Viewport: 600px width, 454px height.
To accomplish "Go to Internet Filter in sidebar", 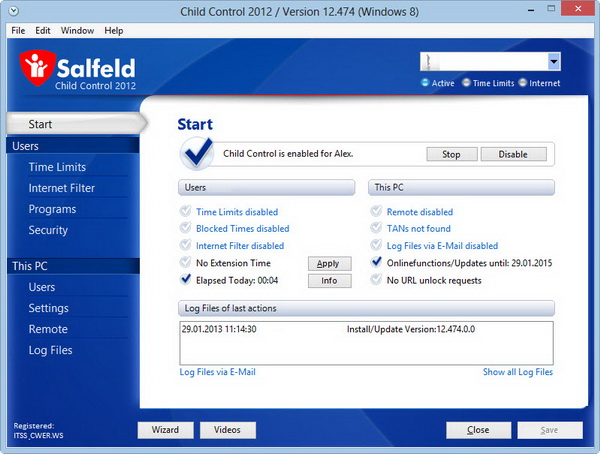I will click(x=62, y=188).
